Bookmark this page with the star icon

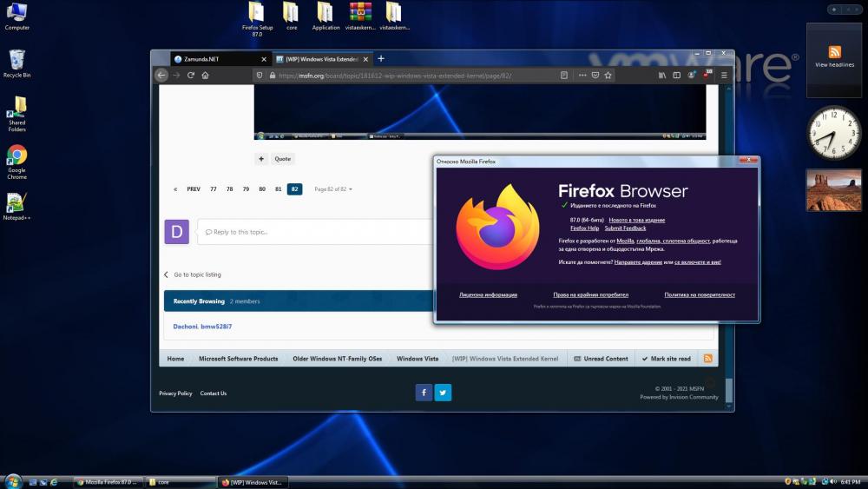pyautogui.click(x=609, y=76)
